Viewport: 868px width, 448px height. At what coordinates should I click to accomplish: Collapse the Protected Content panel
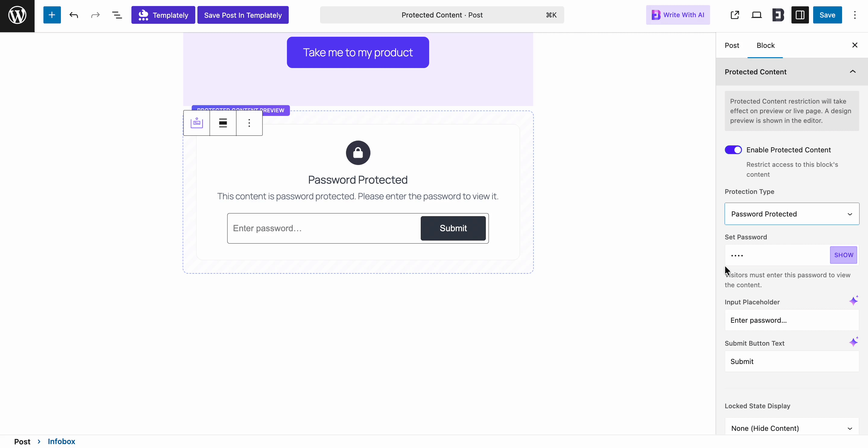coord(791,72)
